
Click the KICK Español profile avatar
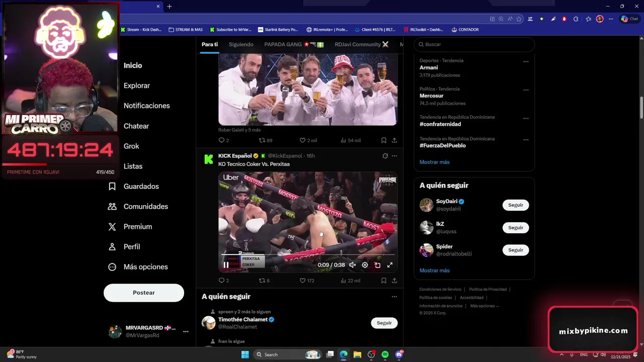pyautogui.click(x=208, y=159)
